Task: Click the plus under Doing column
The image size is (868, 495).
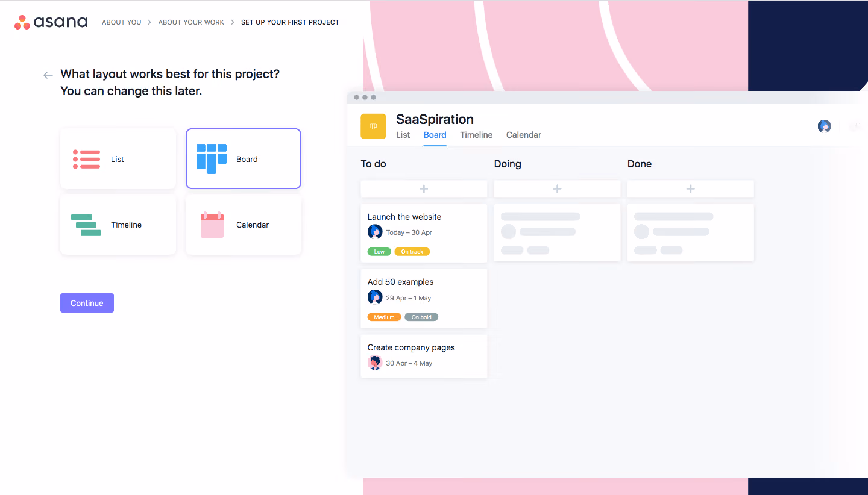Action: 557,188
